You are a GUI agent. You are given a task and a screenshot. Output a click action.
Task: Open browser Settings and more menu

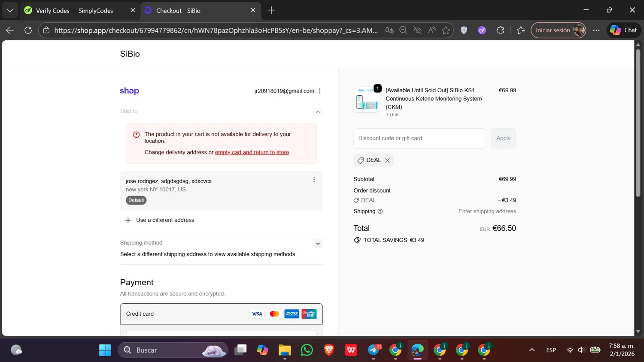click(596, 30)
